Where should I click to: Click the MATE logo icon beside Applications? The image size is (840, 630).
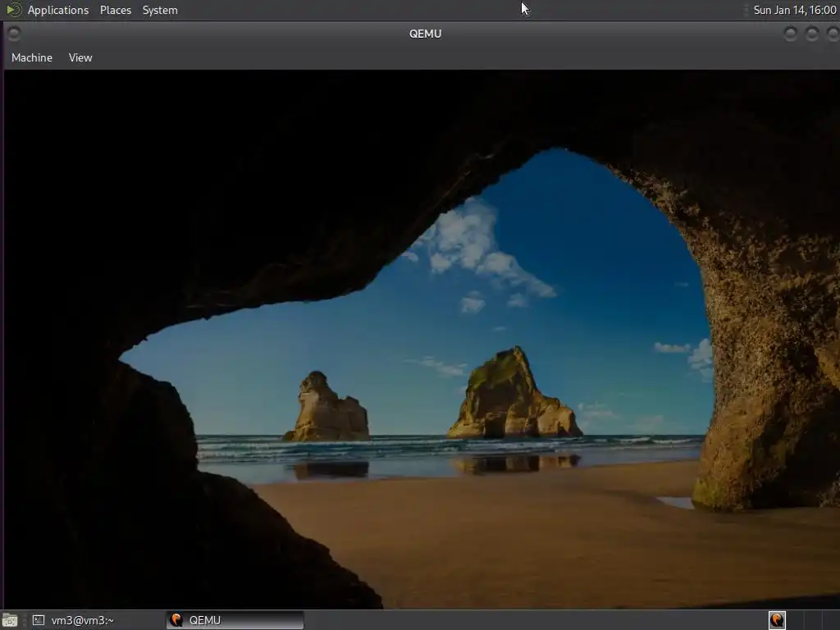coord(13,10)
